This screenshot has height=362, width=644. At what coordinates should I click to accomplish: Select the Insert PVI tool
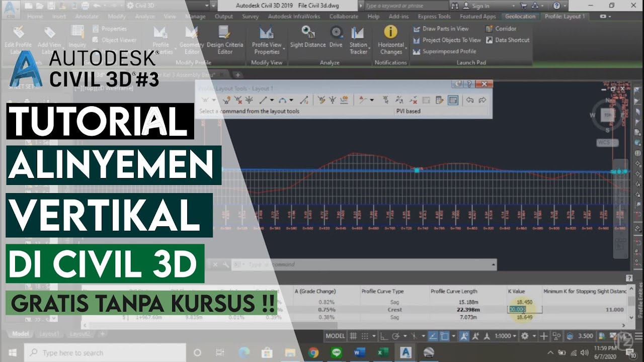tap(226, 100)
